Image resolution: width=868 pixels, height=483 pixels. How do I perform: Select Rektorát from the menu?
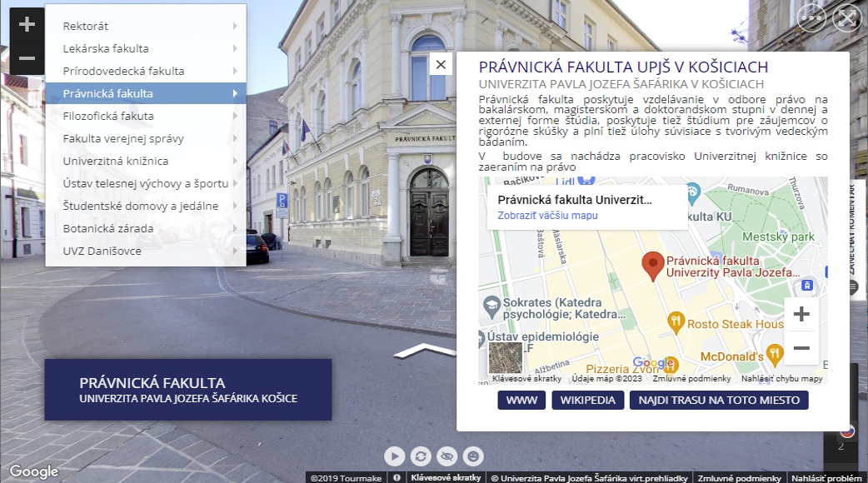click(146, 26)
